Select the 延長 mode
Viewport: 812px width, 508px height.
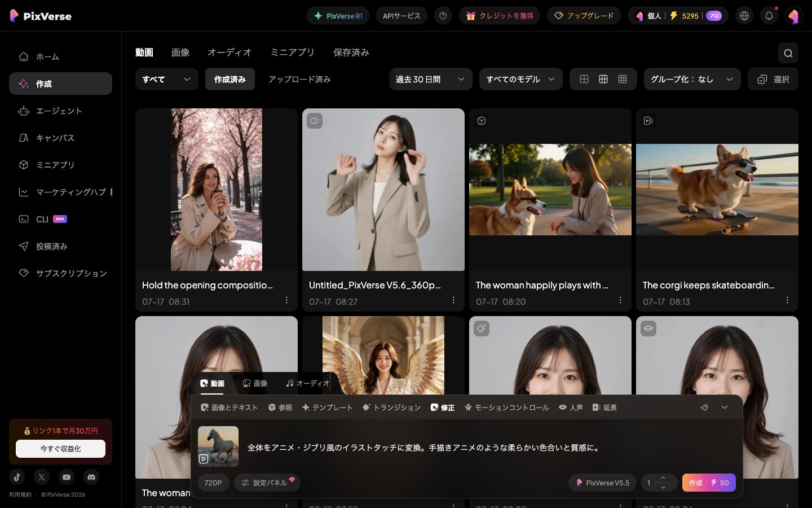click(604, 408)
